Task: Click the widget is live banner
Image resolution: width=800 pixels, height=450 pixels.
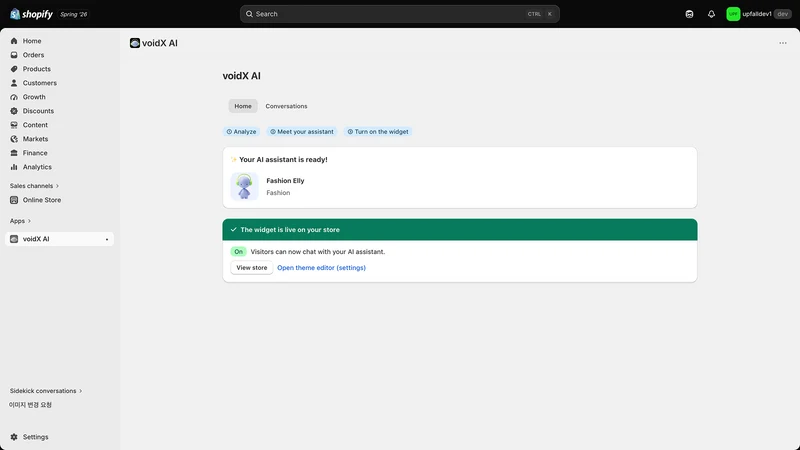Action: (460, 230)
